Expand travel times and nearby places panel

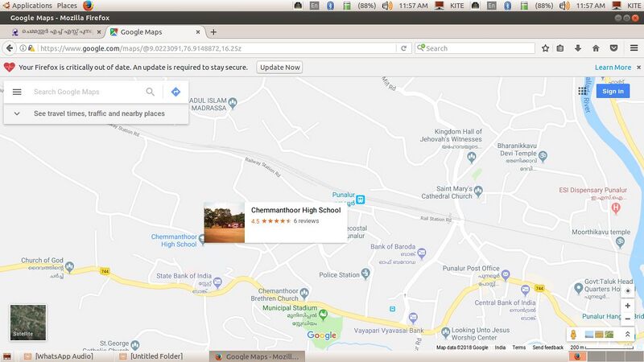pyautogui.click(x=96, y=113)
